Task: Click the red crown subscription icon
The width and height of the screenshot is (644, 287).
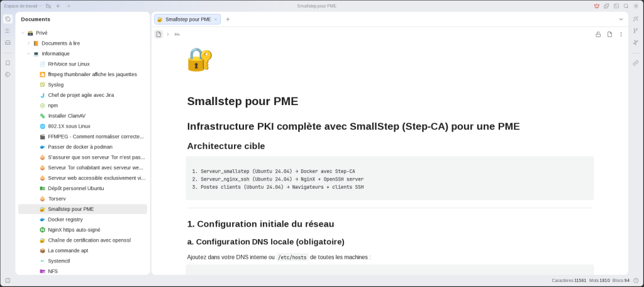Action: point(596,6)
